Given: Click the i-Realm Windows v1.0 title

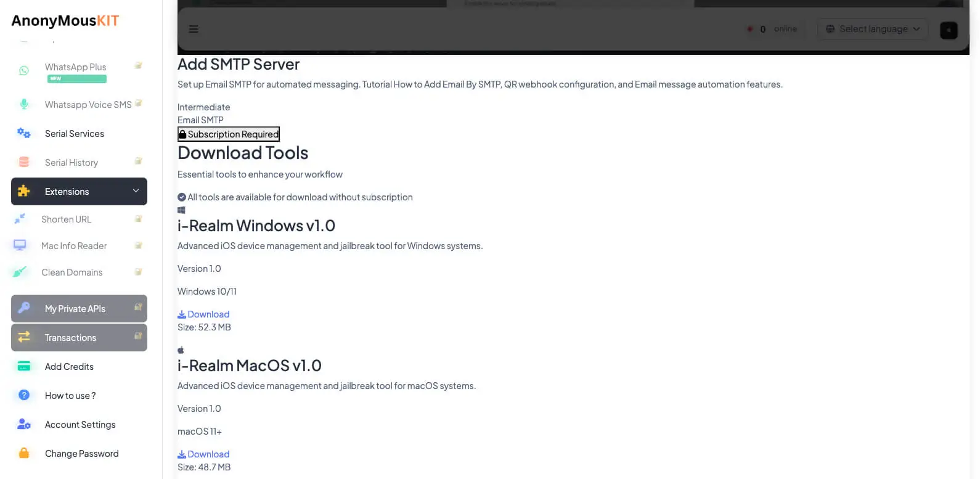Looking at the screenshot, I should (x=256, y=226).
